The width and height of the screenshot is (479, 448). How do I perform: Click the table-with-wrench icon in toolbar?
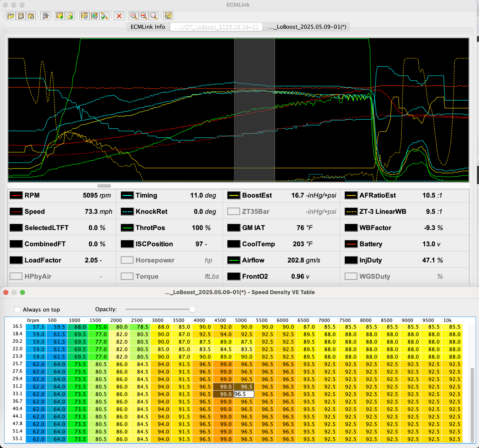click(168, 16)
